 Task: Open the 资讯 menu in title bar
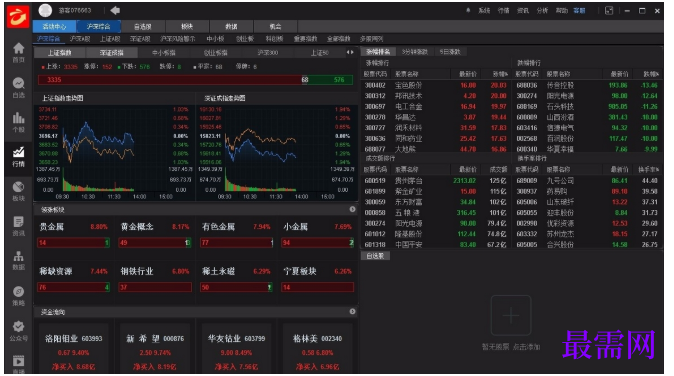[523, 11]
